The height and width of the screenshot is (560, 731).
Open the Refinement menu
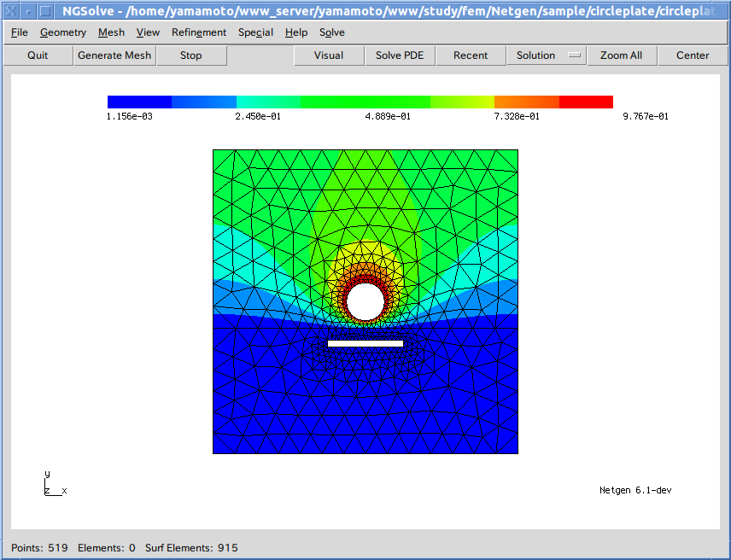tap(199, 32)
